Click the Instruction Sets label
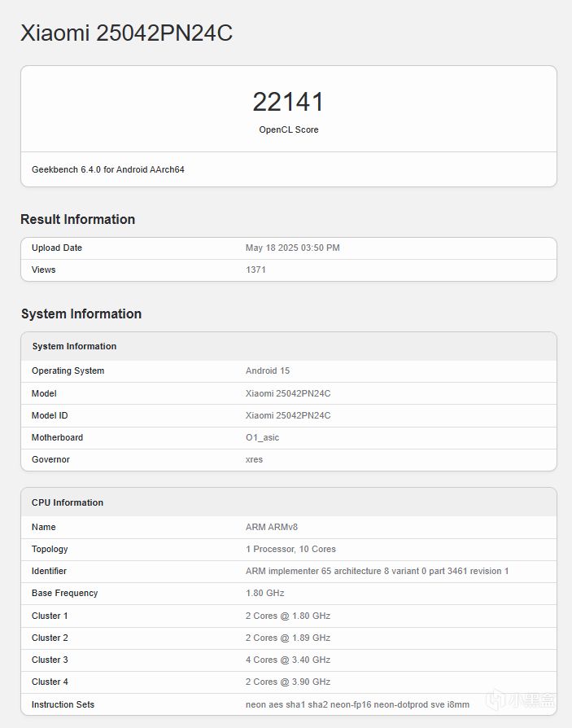 (x=63, y=704)
